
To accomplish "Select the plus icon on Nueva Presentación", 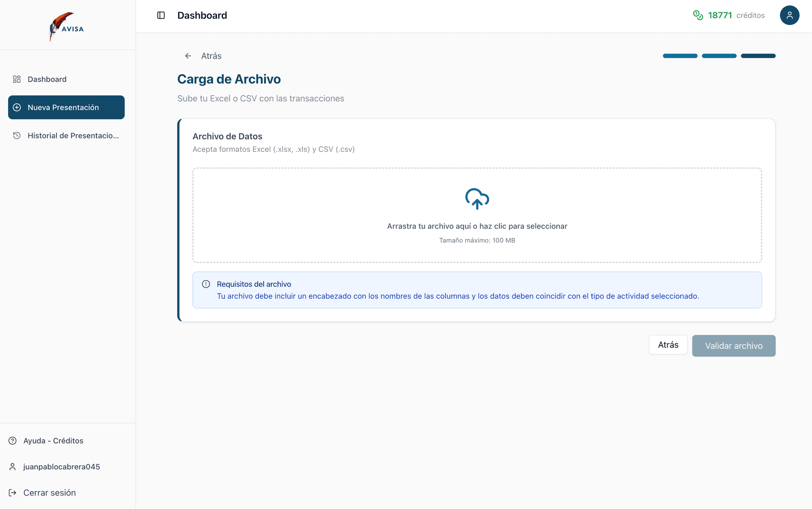I will tap(17, 107).
